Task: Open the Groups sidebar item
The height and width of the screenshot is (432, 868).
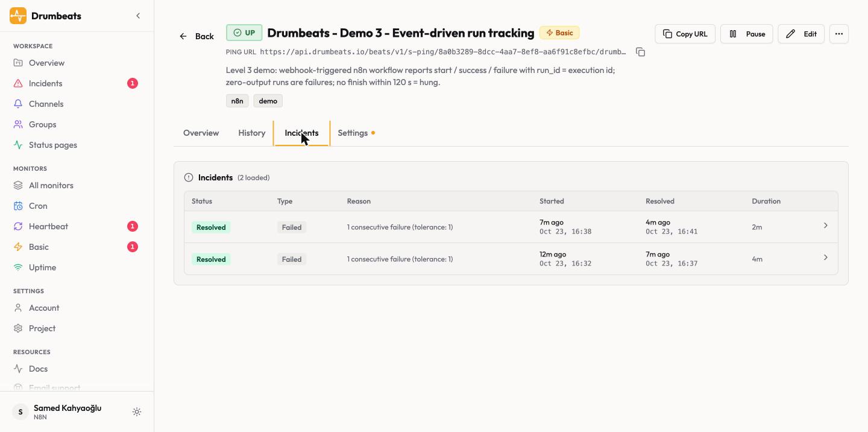Action: pos(42,124)
